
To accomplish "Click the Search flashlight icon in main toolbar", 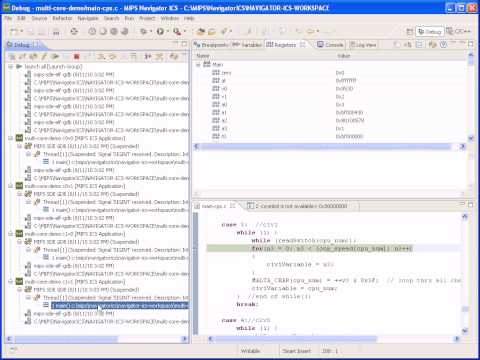I will point(224,32).
